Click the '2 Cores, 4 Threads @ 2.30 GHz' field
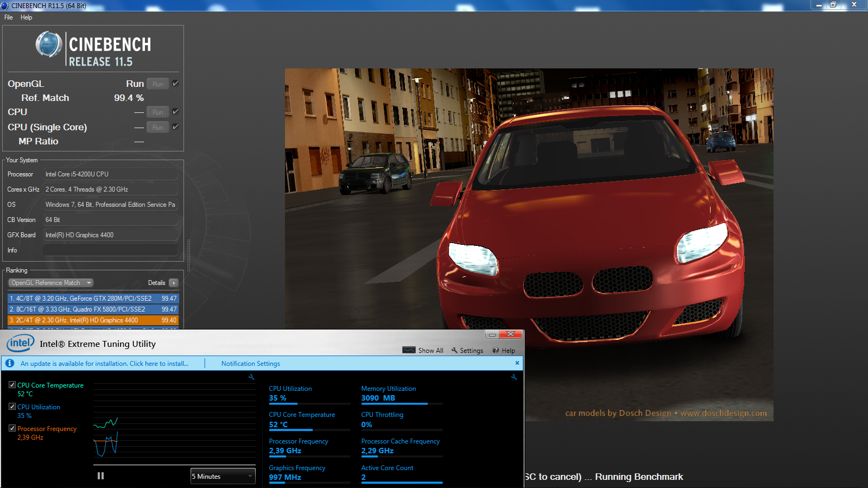The height and width of the screenshot is (488, 868). 110,189
